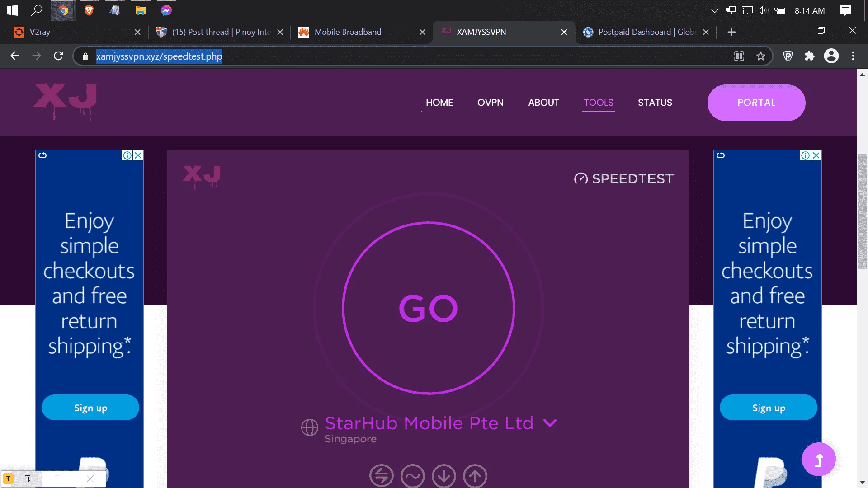Open the Extensions puzzle icon
Image resolution: width=868 pixels, height=488 pixels.
point(810,56)
